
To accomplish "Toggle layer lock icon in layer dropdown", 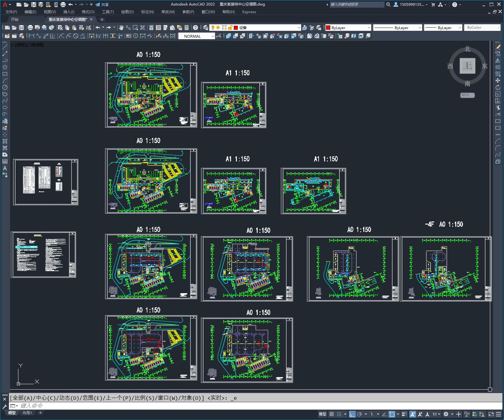I will 230,28.
